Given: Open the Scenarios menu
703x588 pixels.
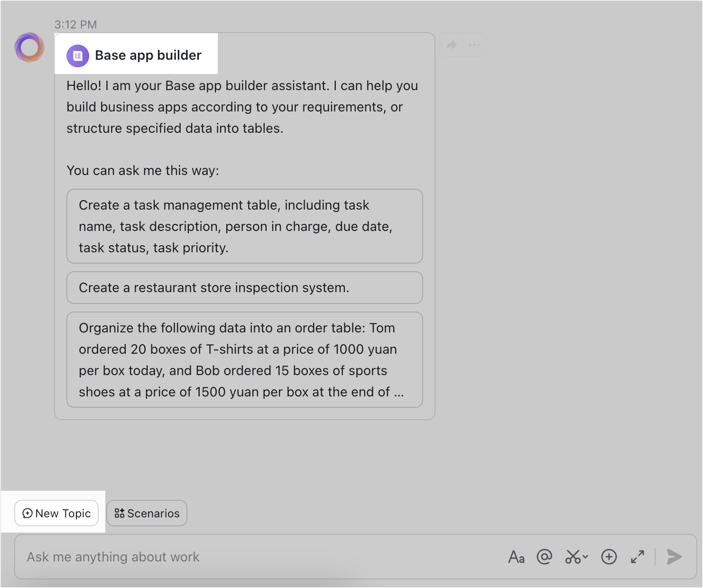Looking at the screenshot, I should [147, 513].
